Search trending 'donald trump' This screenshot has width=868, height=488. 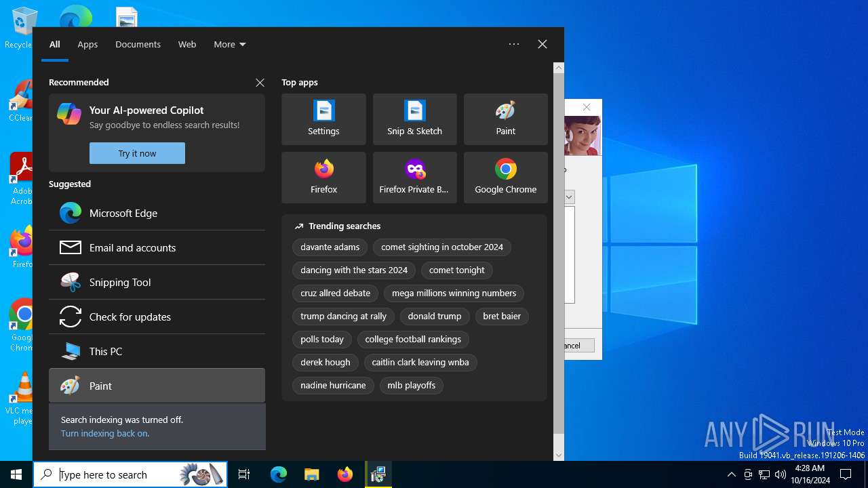tap(435, 317)
